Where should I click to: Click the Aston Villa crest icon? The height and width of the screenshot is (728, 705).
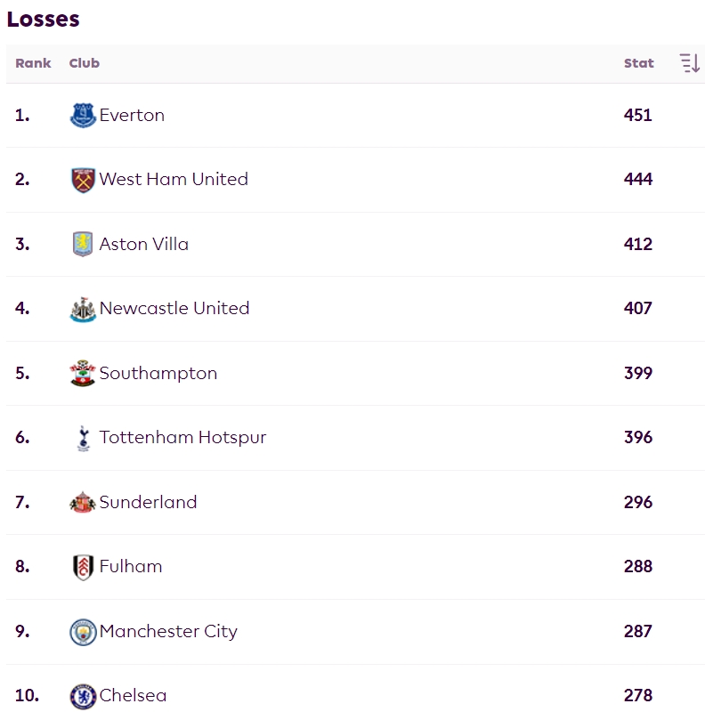coord(83,244)
